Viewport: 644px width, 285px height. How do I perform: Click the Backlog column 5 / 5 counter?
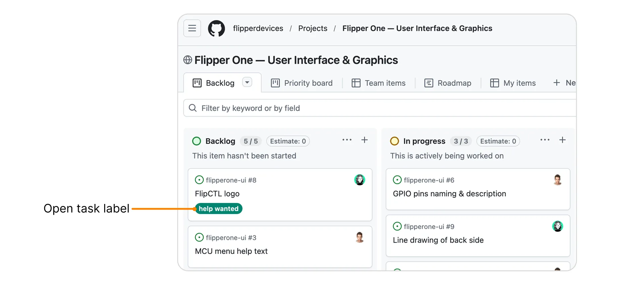(x=251, y=141)
